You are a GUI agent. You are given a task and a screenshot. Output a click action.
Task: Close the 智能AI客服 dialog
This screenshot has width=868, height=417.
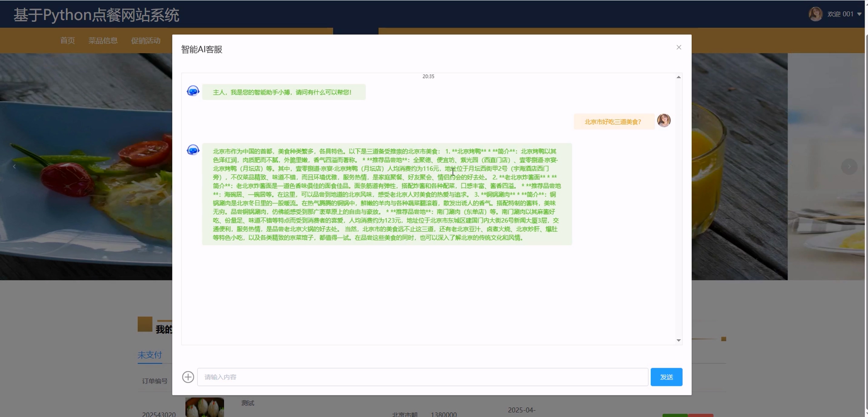pyautogui.click(x=679, y=48)
